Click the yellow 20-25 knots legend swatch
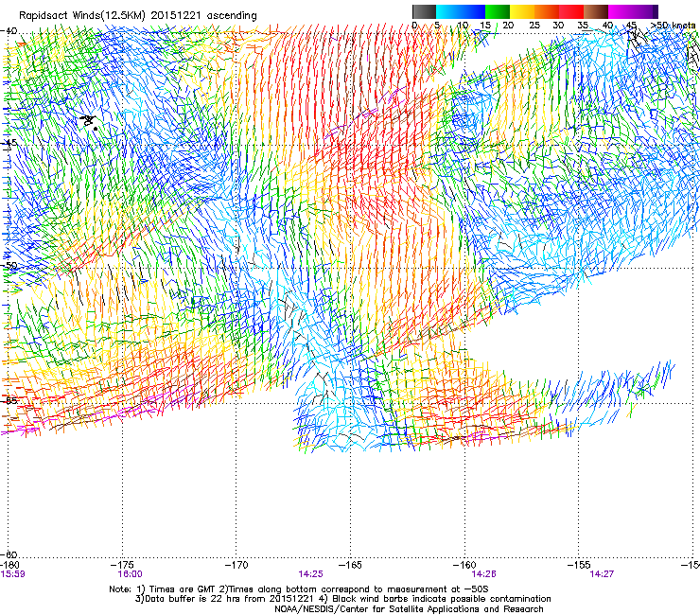Screen dimensions: 700x615 pyautogui.click(x=522, y=11)
